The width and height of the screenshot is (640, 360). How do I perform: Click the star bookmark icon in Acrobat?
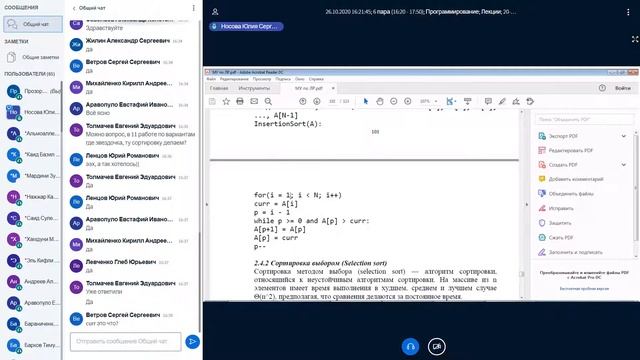click(x=226, y=102)
